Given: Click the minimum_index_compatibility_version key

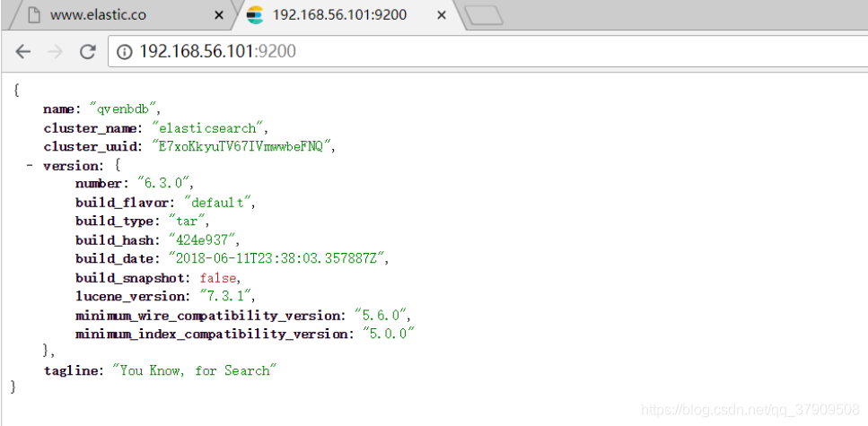Looking at the screenshot, I should tap(215, 335).
